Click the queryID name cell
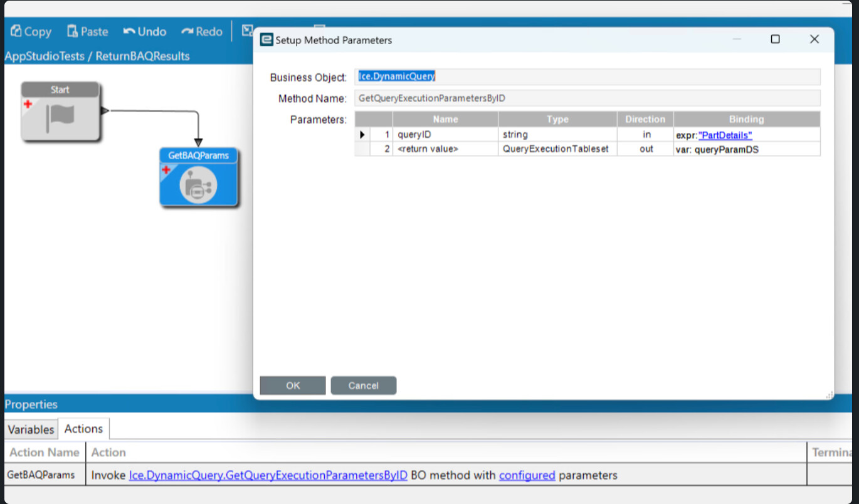The image size is (859, 504). [x=445, y=135]
